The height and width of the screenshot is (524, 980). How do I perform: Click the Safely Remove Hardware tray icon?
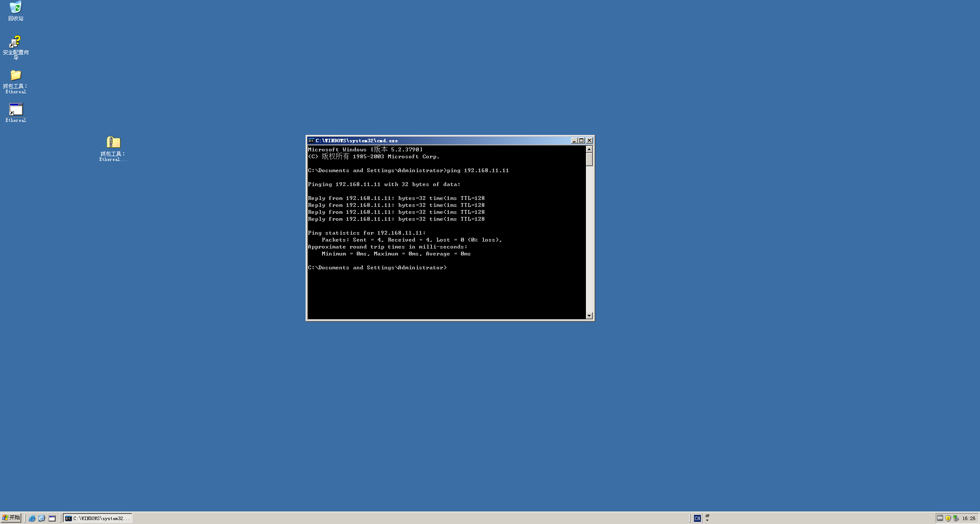956,518
